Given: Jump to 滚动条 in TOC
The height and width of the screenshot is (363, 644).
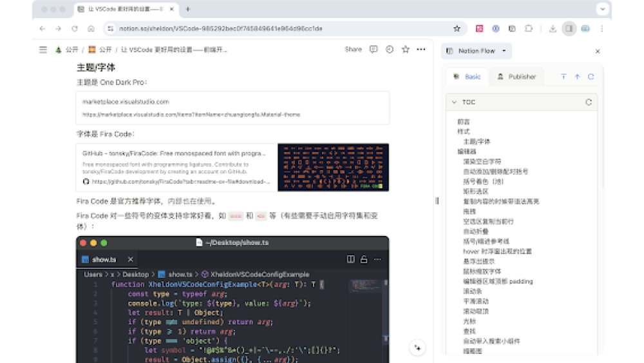Looking at the screenshot, I should point(473,291).
